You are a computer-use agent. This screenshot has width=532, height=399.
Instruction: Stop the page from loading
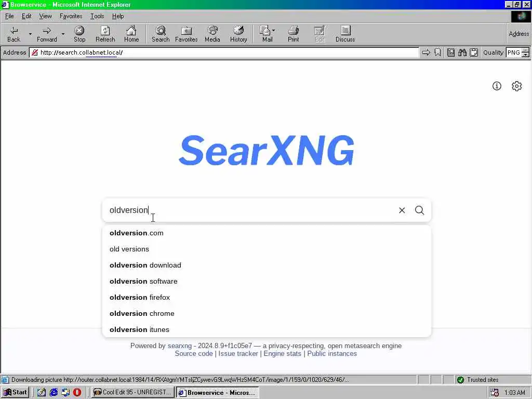tap(79, 34)
